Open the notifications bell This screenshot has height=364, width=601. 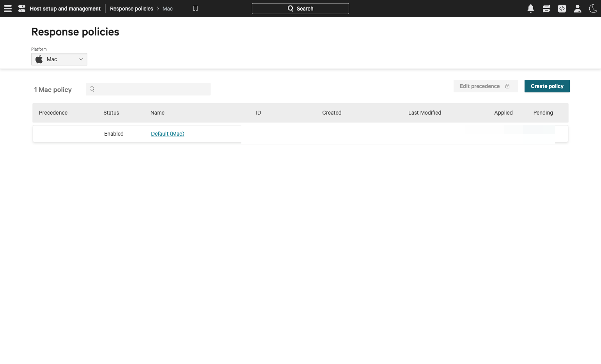pos(530,9)
